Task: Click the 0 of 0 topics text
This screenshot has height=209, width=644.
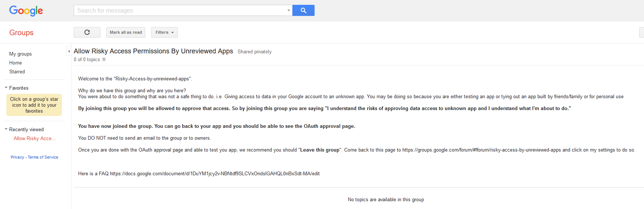Action: coord(87,59)
